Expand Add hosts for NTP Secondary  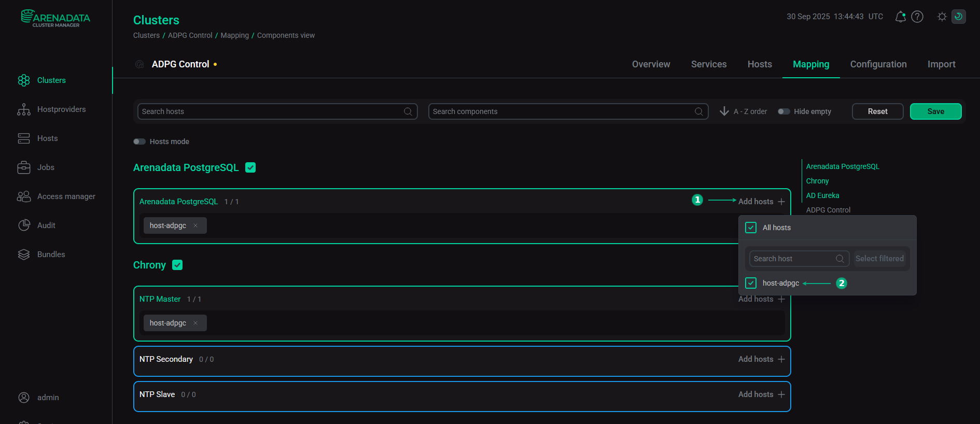(761, 359)
